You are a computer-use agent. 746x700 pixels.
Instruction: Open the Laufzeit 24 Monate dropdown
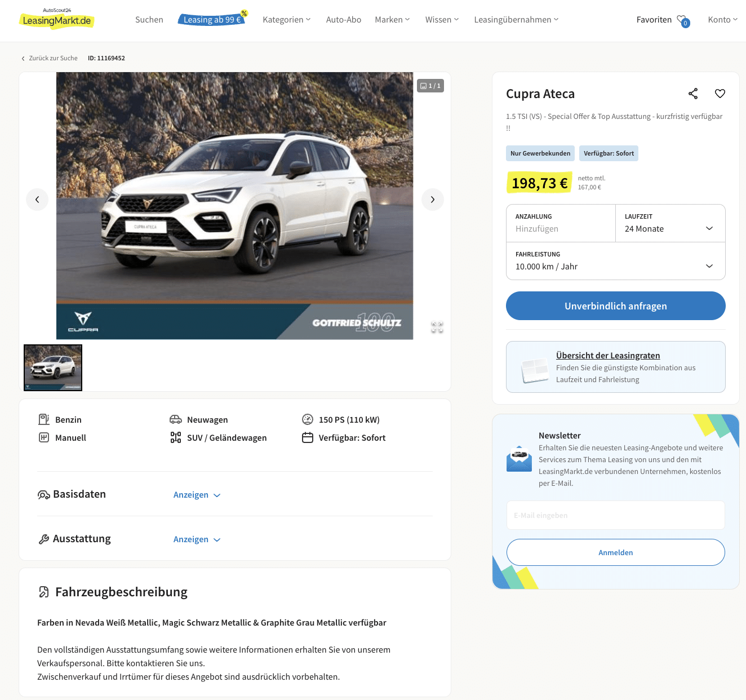point(670,223)
